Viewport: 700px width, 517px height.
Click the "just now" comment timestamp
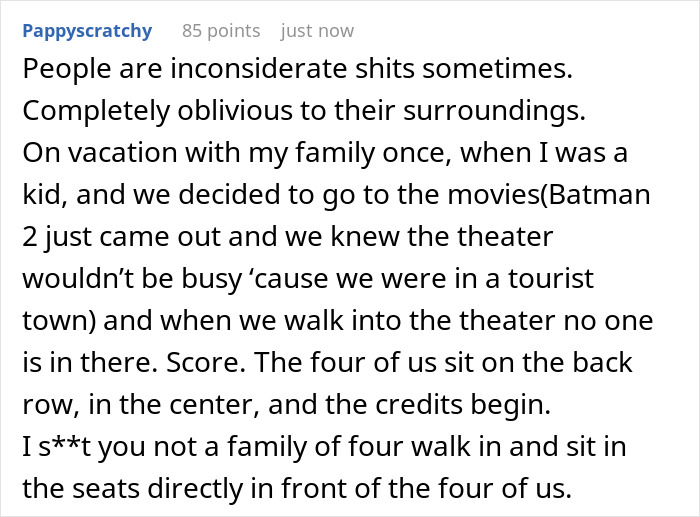(x=317, y=31)
